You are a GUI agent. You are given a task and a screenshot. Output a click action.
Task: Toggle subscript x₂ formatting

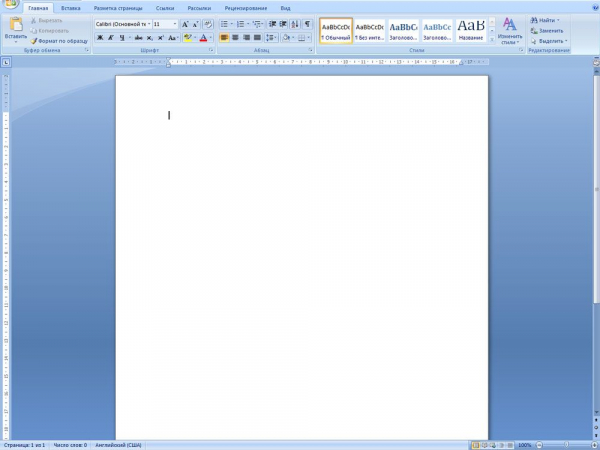pyautogui.click(x=150, y=38)
